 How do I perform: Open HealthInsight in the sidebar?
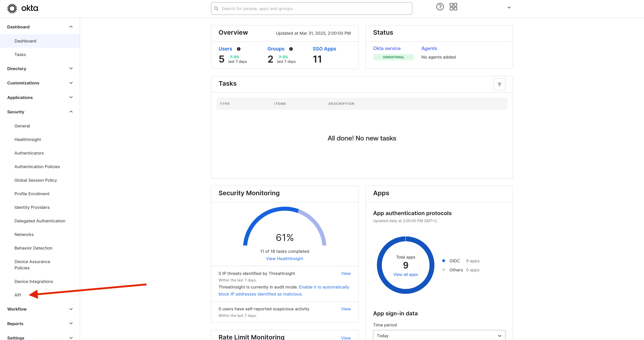[x=28, y=139]
